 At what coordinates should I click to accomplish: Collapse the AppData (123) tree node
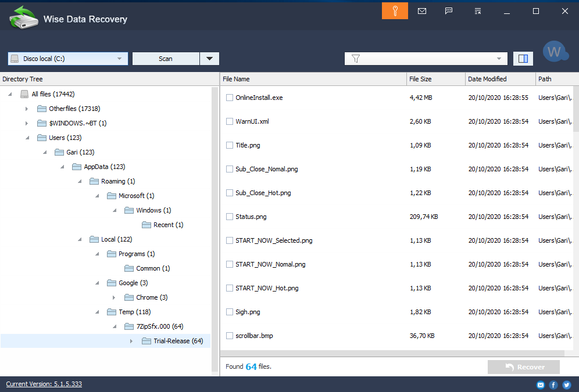click(62, 167)
